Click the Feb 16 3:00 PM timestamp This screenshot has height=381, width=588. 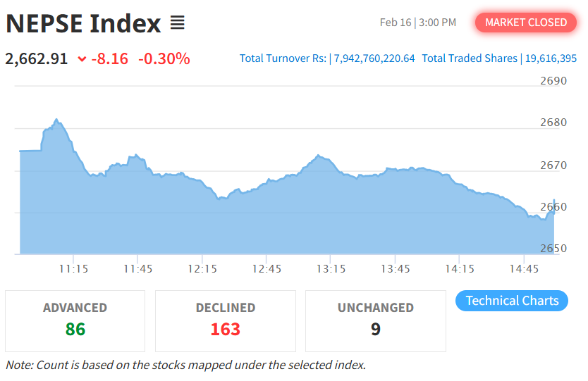(418, 23)
